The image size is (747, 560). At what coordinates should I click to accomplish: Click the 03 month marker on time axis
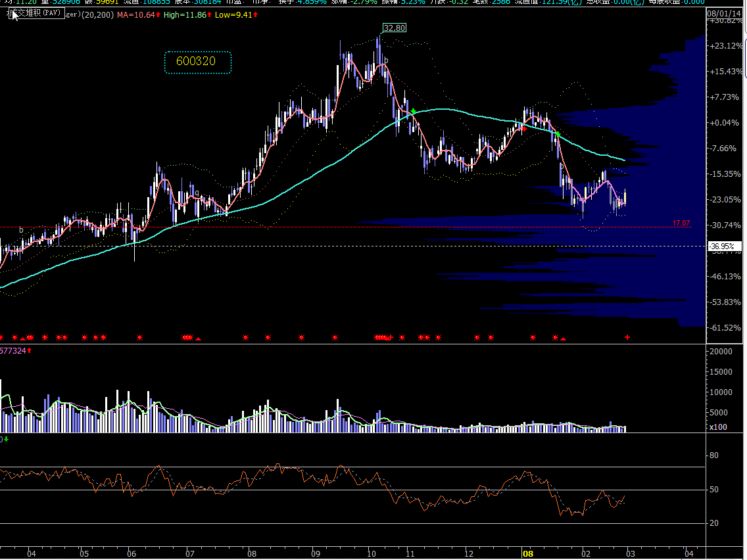(630, 554)
